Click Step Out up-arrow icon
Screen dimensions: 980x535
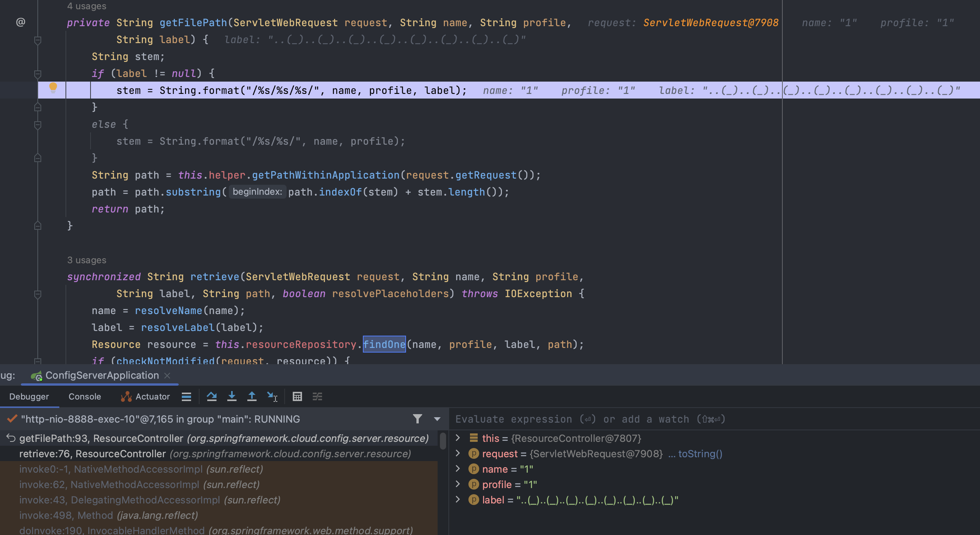coord(252,396)
